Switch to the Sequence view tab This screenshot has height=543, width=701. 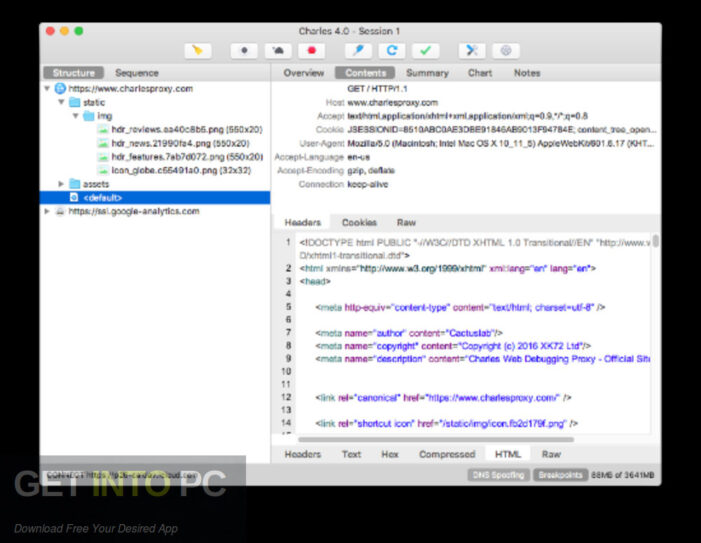pos(137,73)
